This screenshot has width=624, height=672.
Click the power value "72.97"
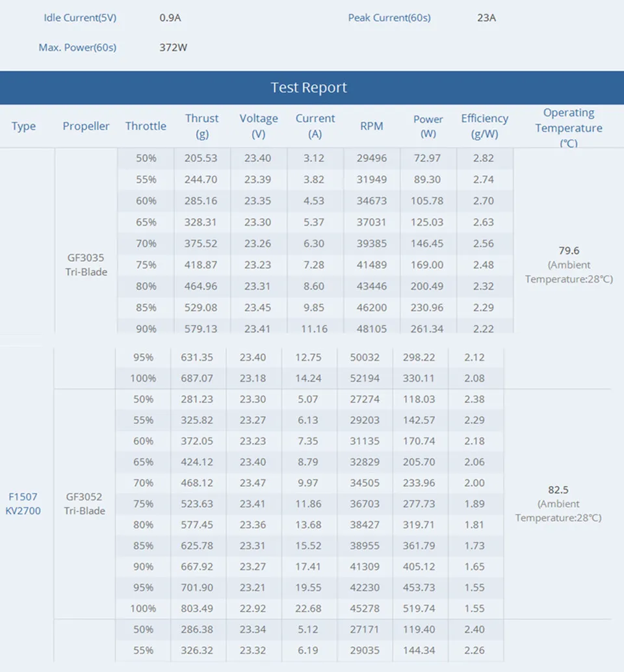(427, 158)
